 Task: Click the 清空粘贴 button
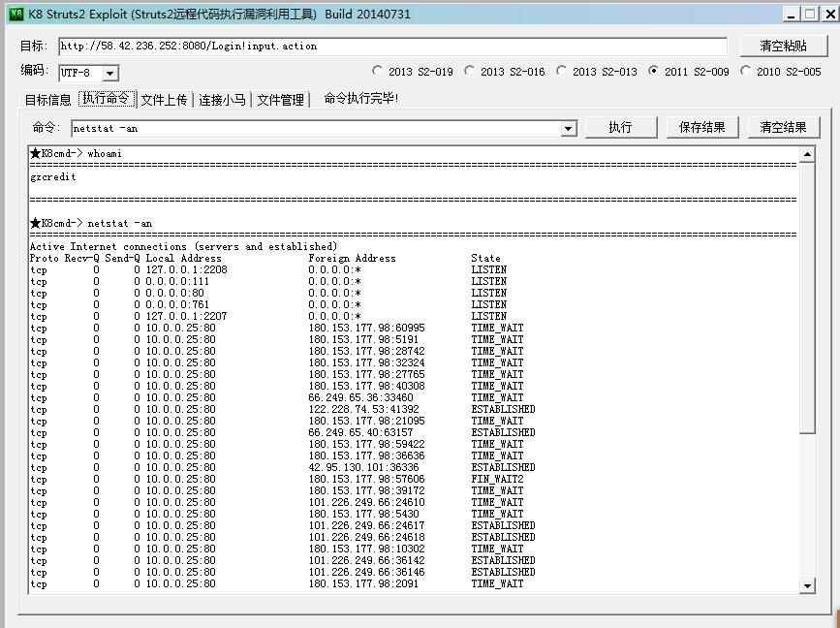click(784, 47)
